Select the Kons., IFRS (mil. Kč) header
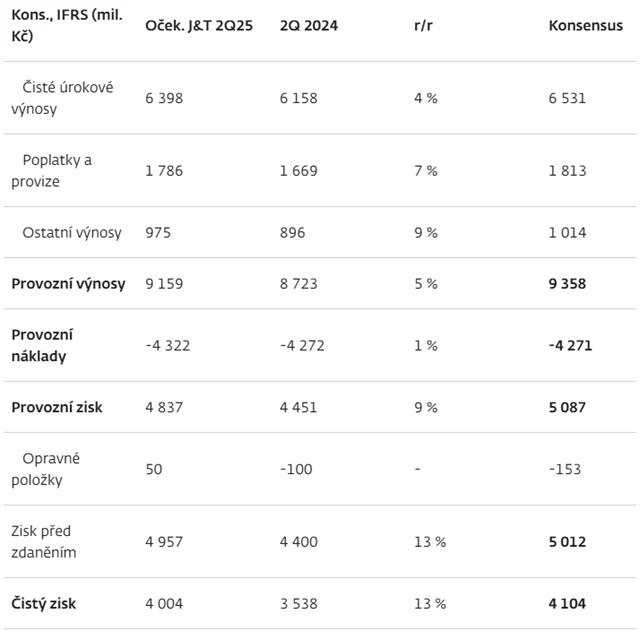This screenshot has width=640, height=631. tap(66, 26)
